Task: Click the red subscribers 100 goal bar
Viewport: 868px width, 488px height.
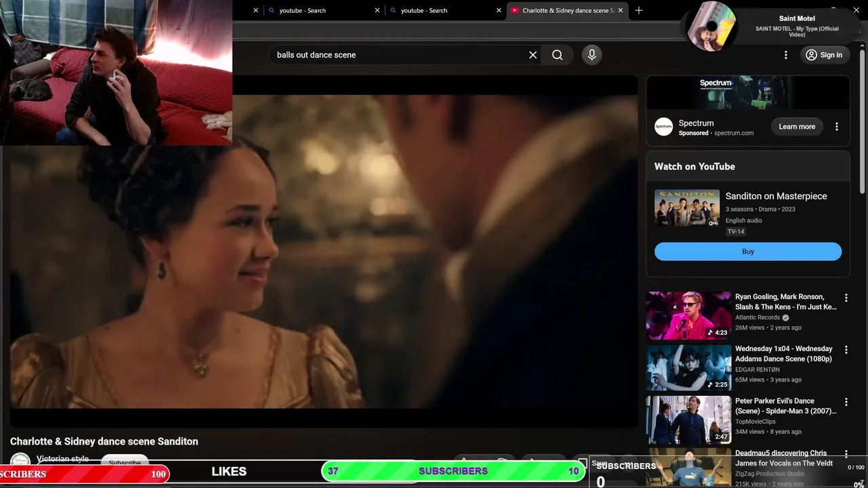Action: click(84, 474)
